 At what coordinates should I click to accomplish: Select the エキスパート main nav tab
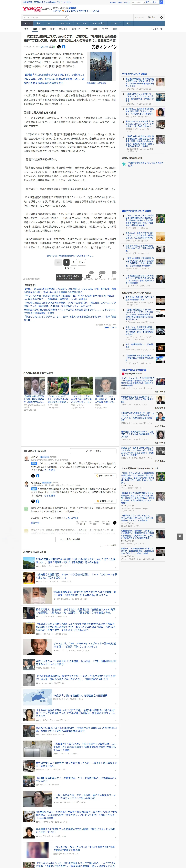point(64,24)
